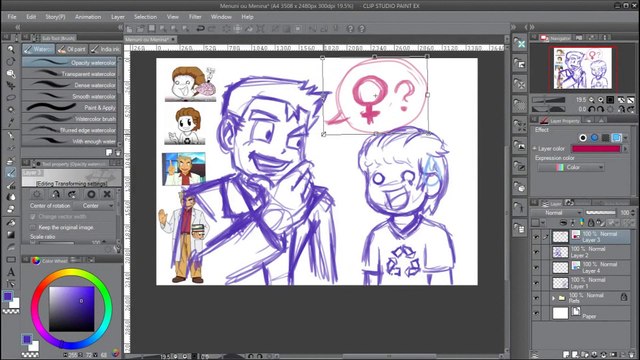Viewport: 640px width, 360px height.
Task: Expand the Refs folder
Action: 553,298
